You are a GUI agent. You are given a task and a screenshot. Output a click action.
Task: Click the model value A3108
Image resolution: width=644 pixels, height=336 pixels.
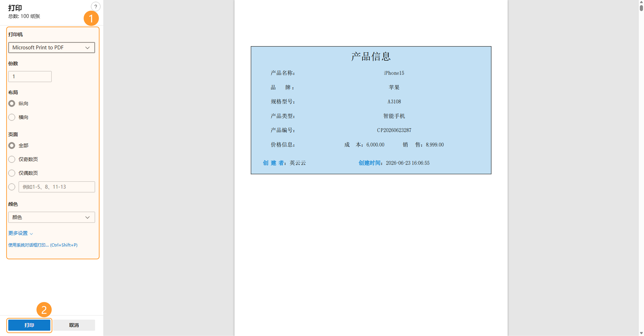click(394, 102)
